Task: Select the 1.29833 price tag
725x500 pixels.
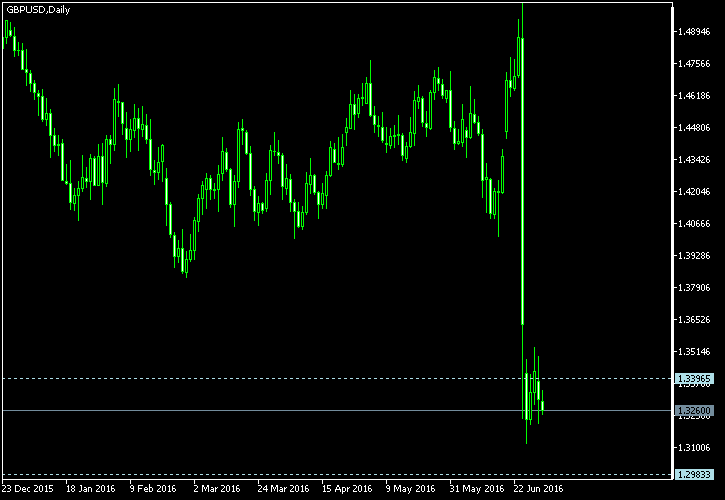Action: [x=694, y=475]
